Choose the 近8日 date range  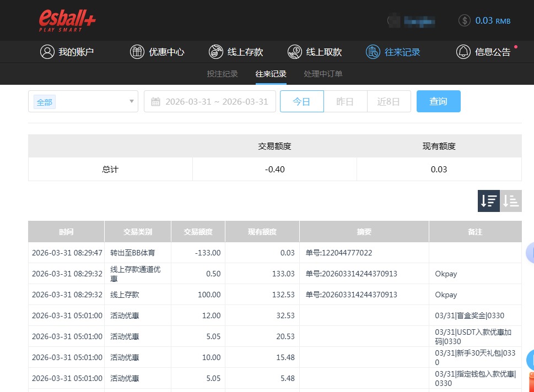click(x=389, y=101)
